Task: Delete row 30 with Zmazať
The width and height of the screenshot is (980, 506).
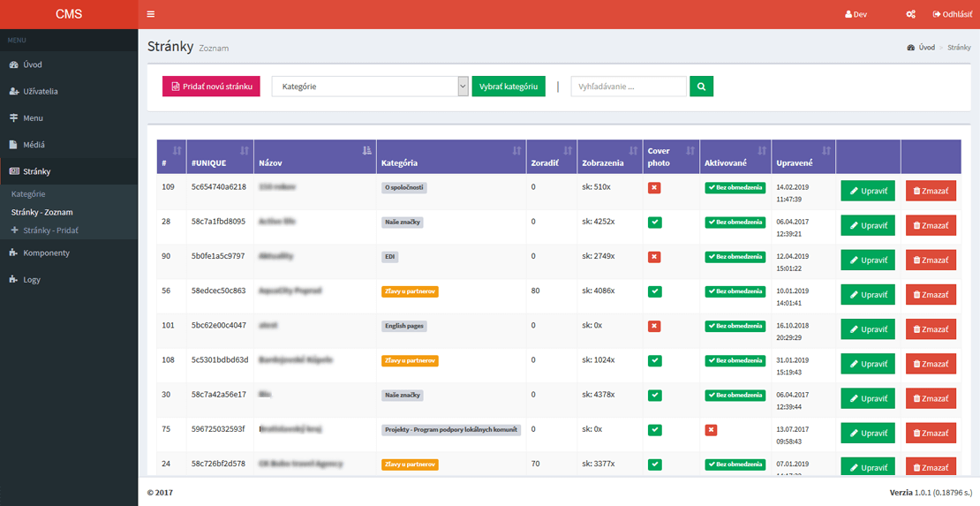Action: coord(931,398)
